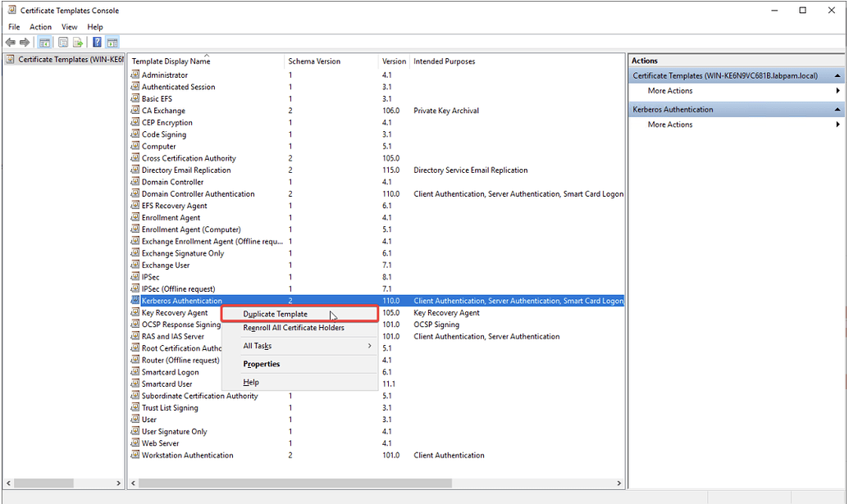This screenshot has height=504, width=849.
Task: Click the Export List toolbar icon
Action: point(78,42)
